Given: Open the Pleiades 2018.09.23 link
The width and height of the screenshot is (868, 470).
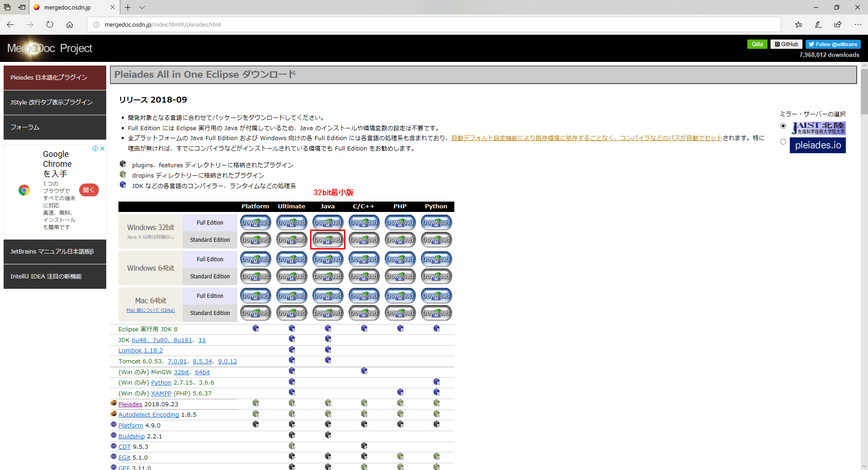Looking at the screenshot, I should pos(130,404).
